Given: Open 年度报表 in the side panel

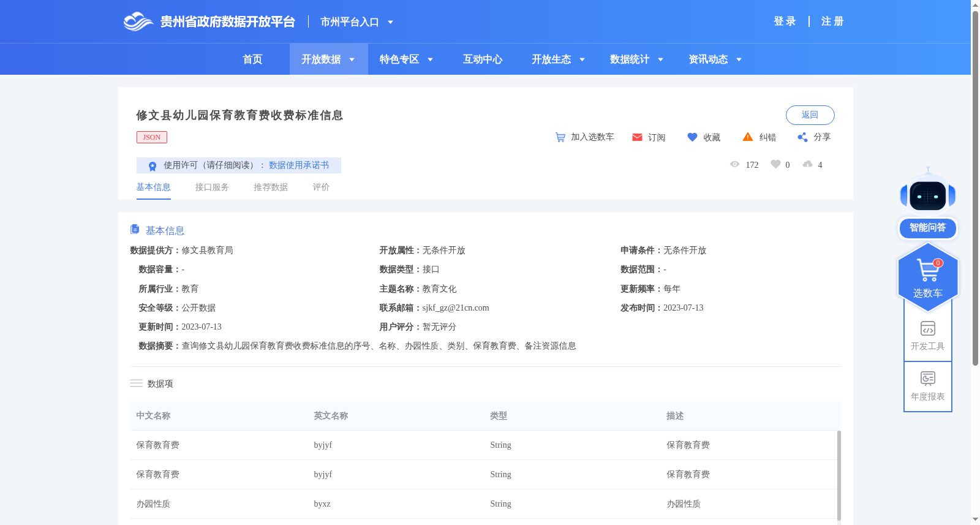Looking at the screenshot, I should [x=928, y=386].
